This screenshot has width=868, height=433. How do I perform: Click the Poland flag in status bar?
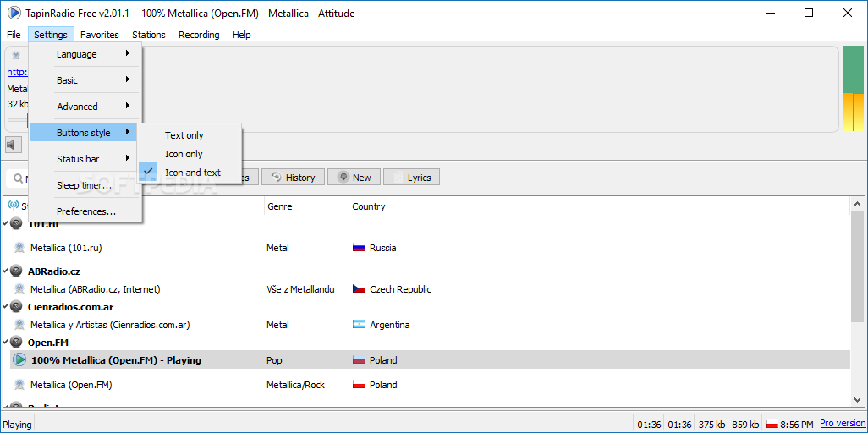[x=772, y=425]
